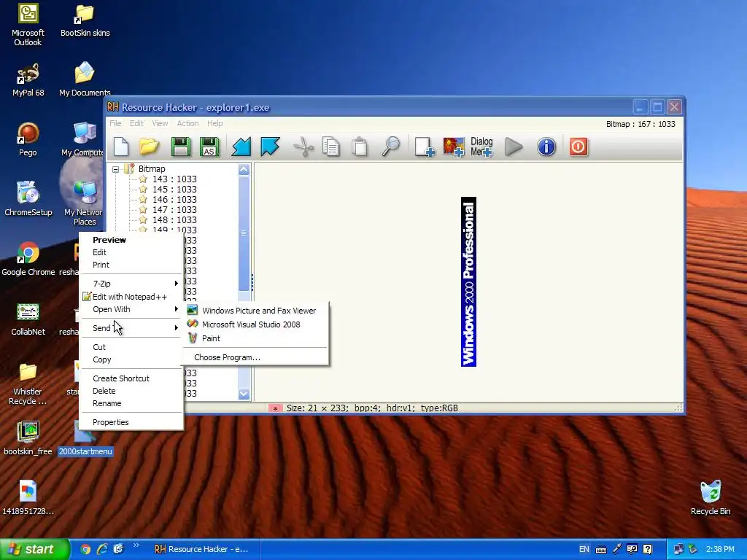Collapse the Bitmap tree node
This screenshot has height=560, width=747.
coord(115,169)
